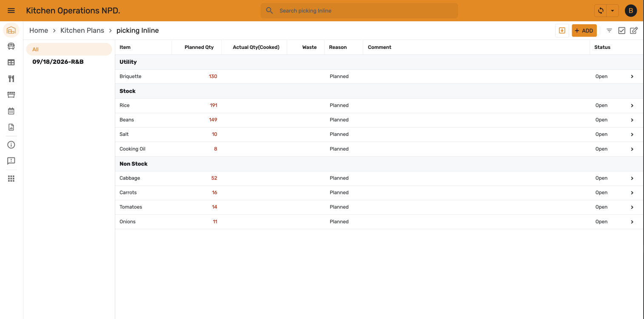This screenshot has height=319, width=644.
Task: Select the 09/18/2026-R&B plan
Action: point(58,62)
